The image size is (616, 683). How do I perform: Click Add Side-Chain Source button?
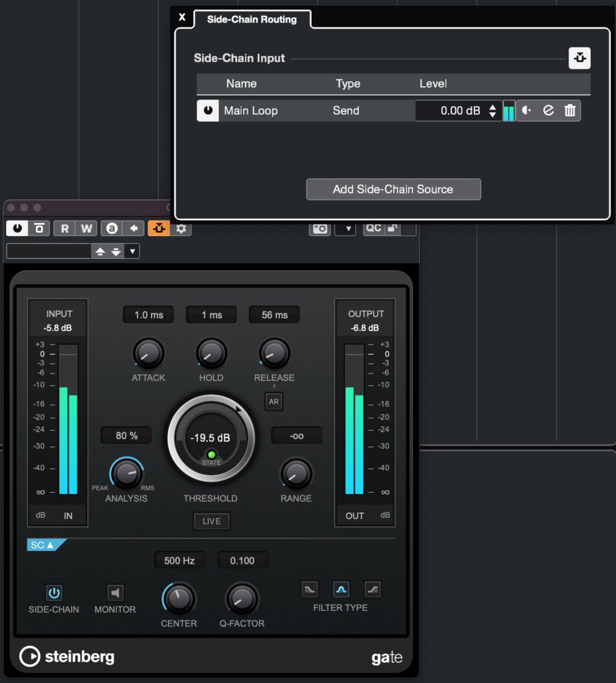click(x=393, y=189)
